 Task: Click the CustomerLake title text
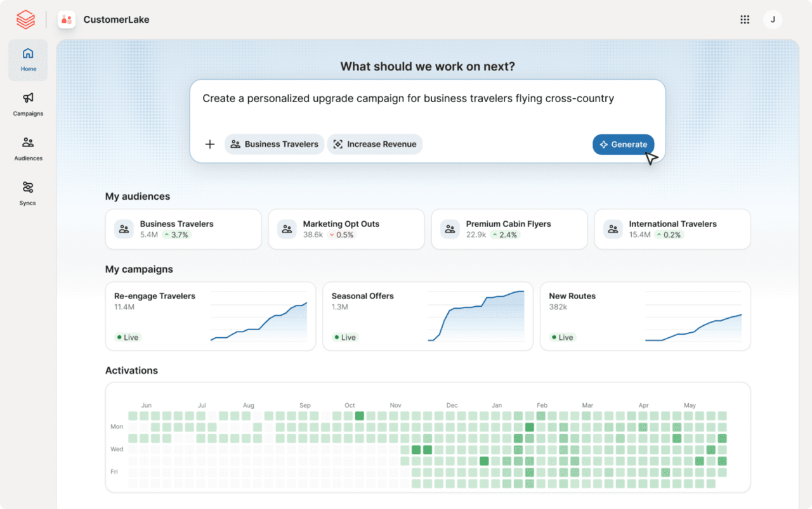tap(117, 20)
